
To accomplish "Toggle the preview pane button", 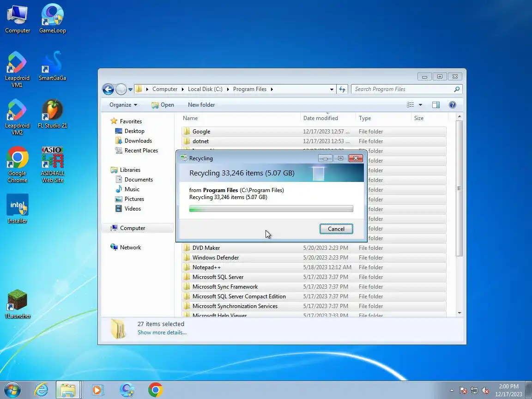I will click(436, 105).
